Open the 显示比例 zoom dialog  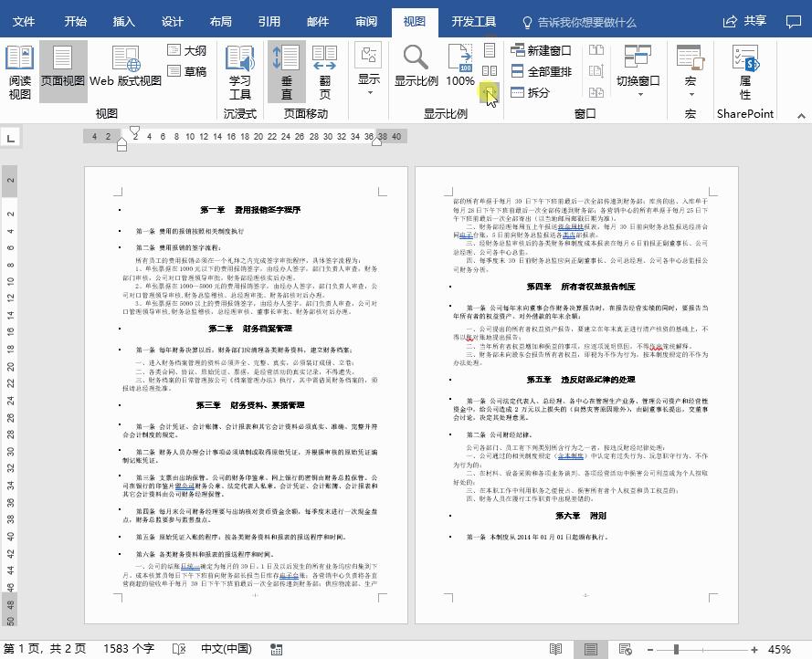pyautogui.click(x=415, y=68)
